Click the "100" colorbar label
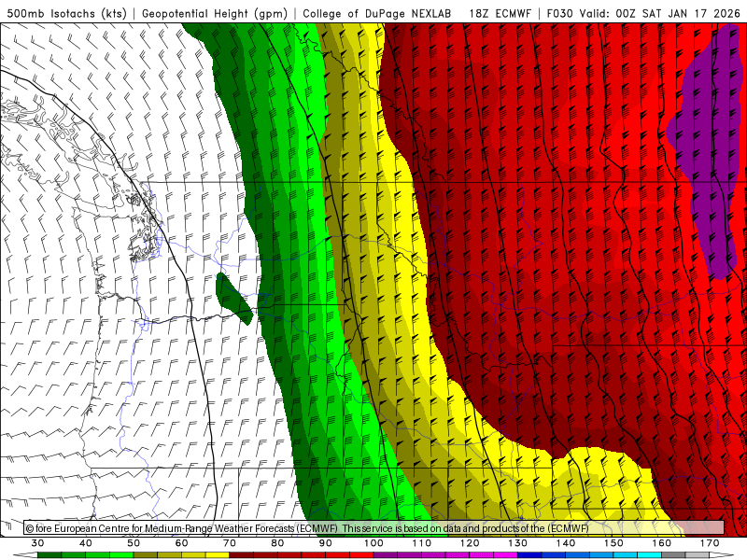Screen dimensions: 747x560 pyautogui.click(x=373, y=543)
